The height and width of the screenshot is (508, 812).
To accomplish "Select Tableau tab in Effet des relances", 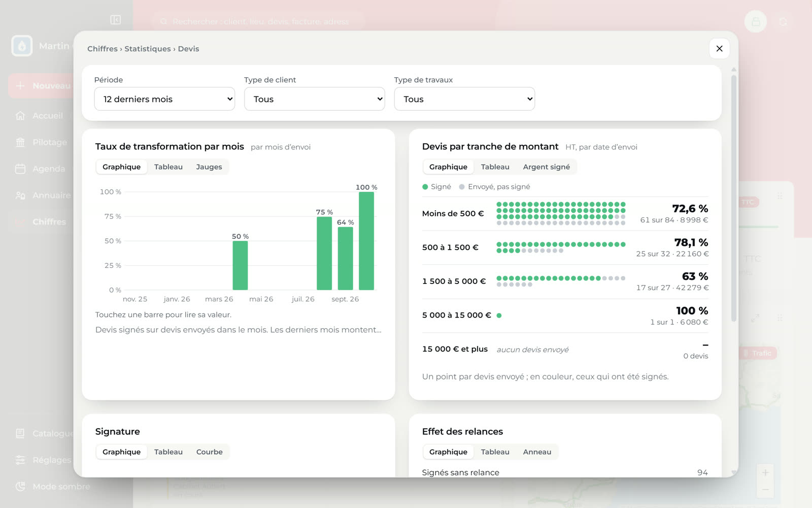I will (495, 452).
